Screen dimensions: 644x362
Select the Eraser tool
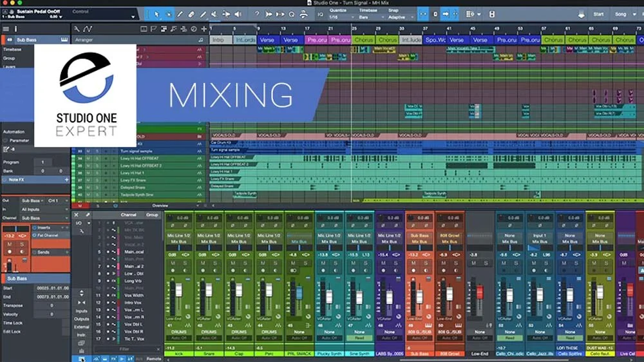click(x=191, y=14)
